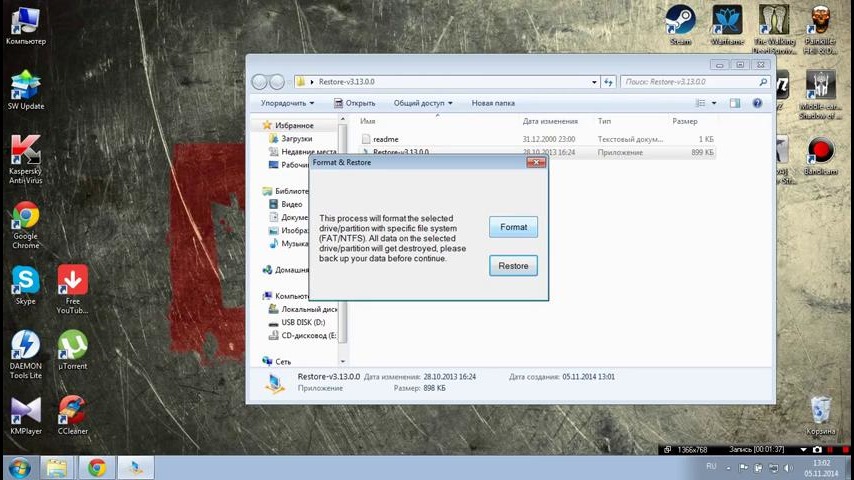Expand the Общий доступ dropdown menu
This screenshot has height=480, width=854.
pos(422,103)
